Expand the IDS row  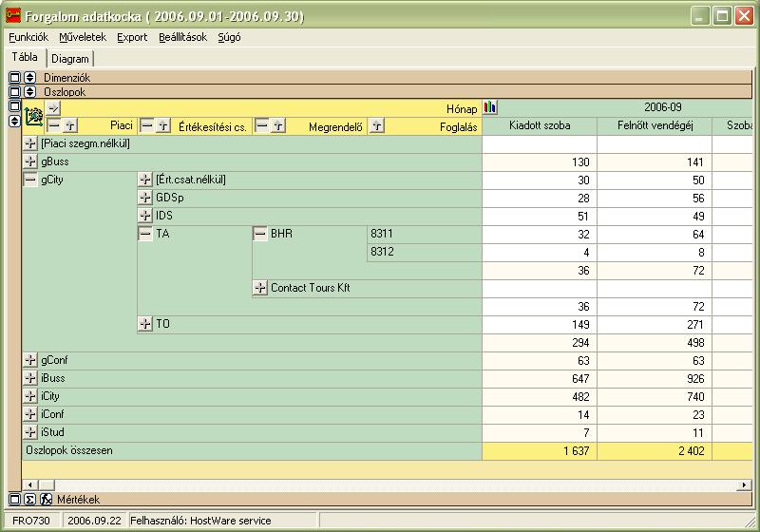click(x=145, y=216)
